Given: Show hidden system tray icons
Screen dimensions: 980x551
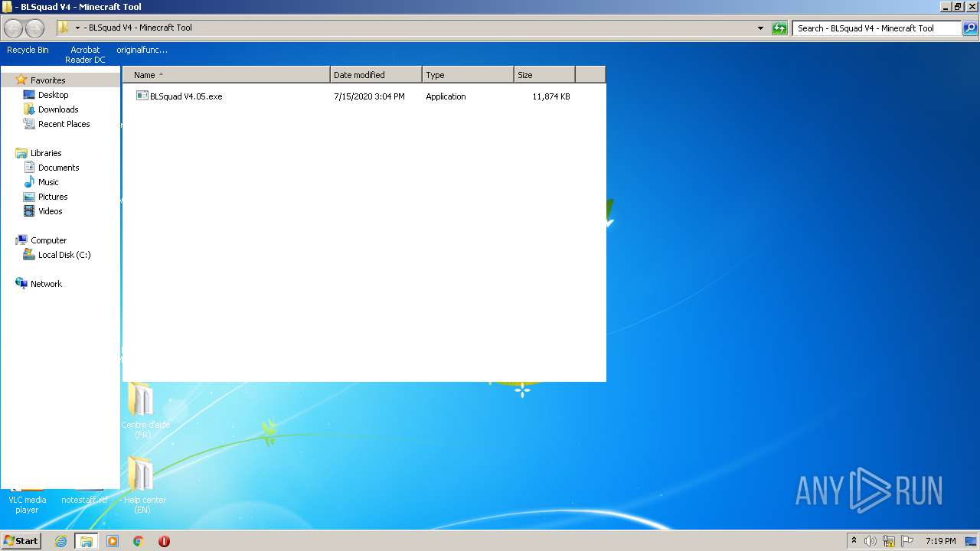Looking at the screenshot, I should (x=854, y=541).
